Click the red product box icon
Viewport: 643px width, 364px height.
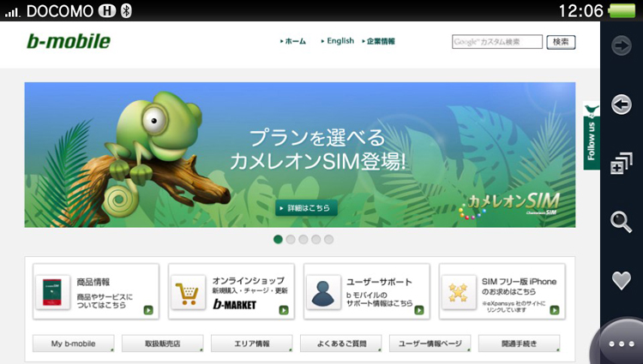click(x=52, y=292)
